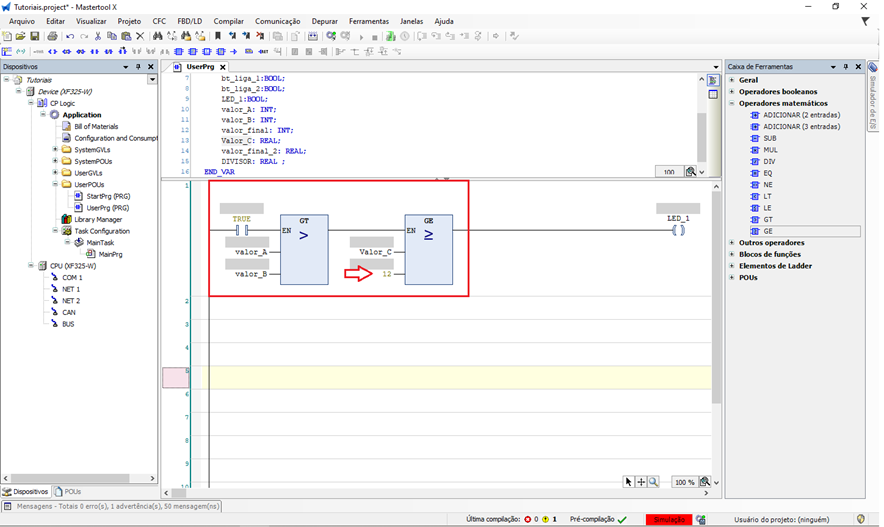
Task: Open the Depurar menu
Action: [x=324, y=21]
